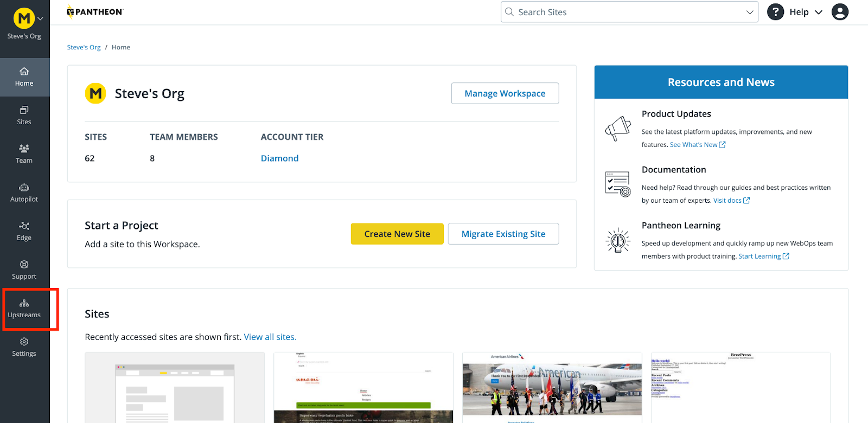Screen dimensions: 868x423
Task: Click the Start a Project heading
Action: coord(122,226)
